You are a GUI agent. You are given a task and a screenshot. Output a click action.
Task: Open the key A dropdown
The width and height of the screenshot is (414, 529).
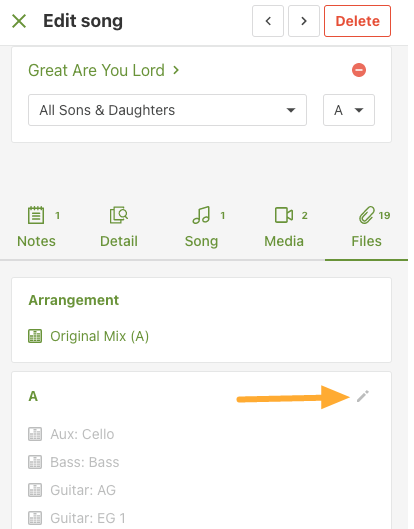click(349, 110)
